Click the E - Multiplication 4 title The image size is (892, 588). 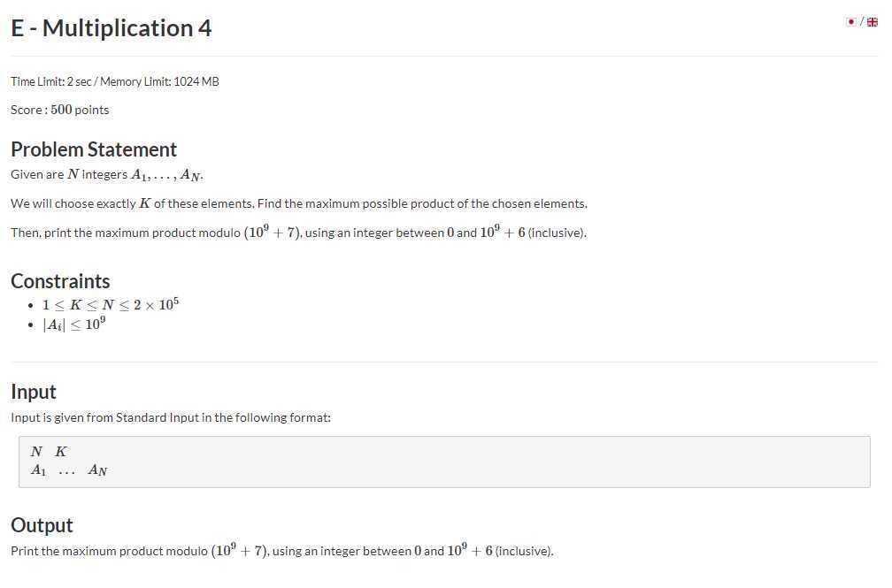click(x=111, y=28)
